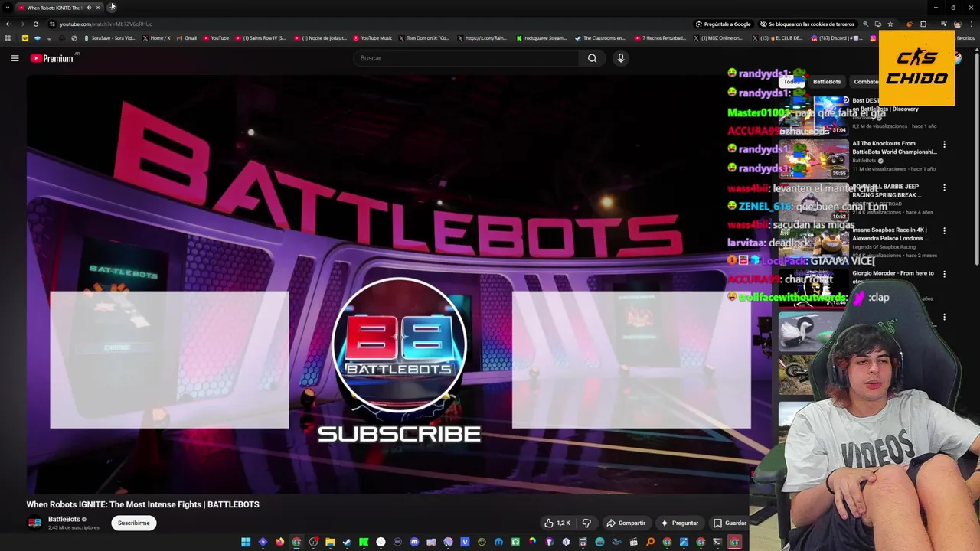Click the search magnifier button
Viewport: 980px width, 551px height.
pos(592,58)
